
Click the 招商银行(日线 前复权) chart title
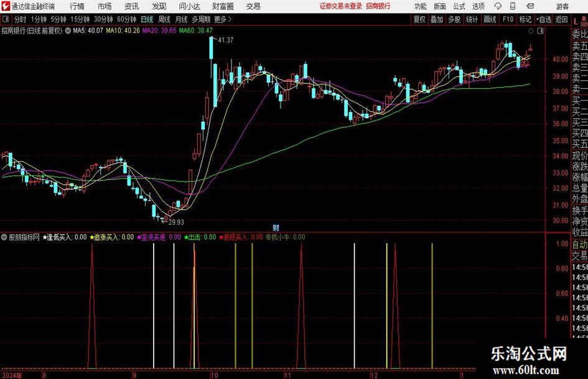point(32,30)
